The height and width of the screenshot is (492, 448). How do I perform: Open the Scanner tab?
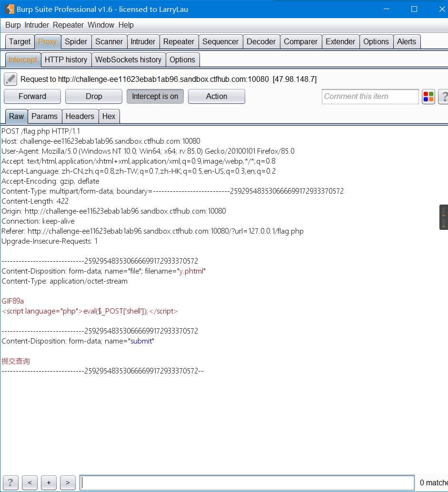[109, 41]
